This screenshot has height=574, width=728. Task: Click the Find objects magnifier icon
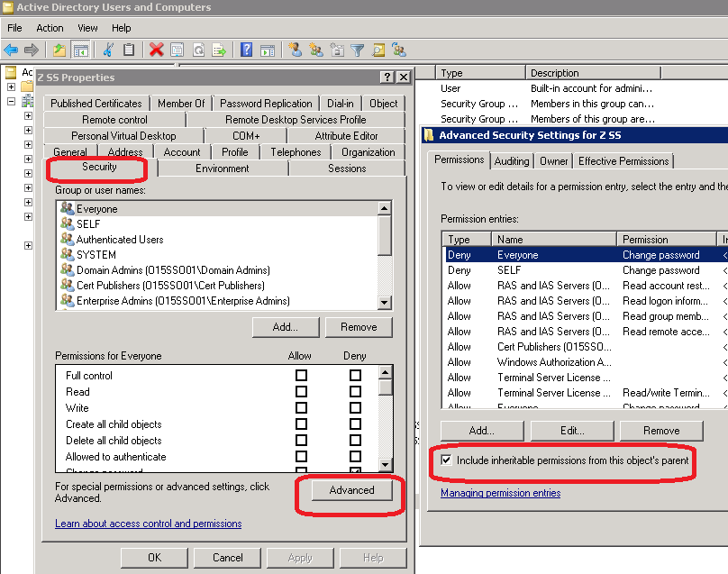pyautogui.click(x=378, y=50)
